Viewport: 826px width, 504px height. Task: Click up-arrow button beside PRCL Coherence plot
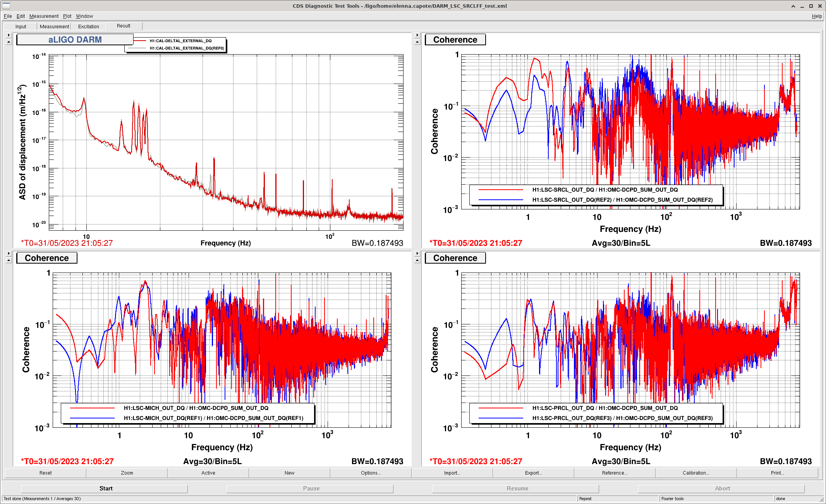[417, 260]
